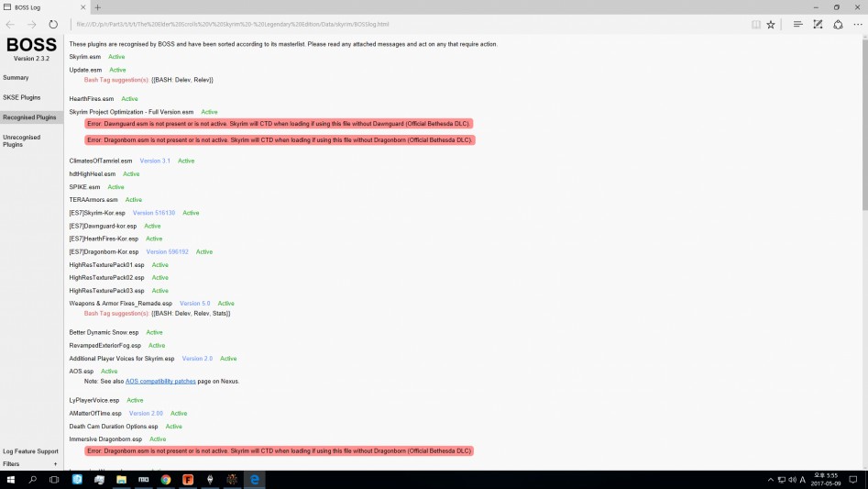Image resolution: width=868 pixels, height=489 pixels.
Task: Click HighResTexturePack02.esp plugin name
Action: [x=107, y=277]
